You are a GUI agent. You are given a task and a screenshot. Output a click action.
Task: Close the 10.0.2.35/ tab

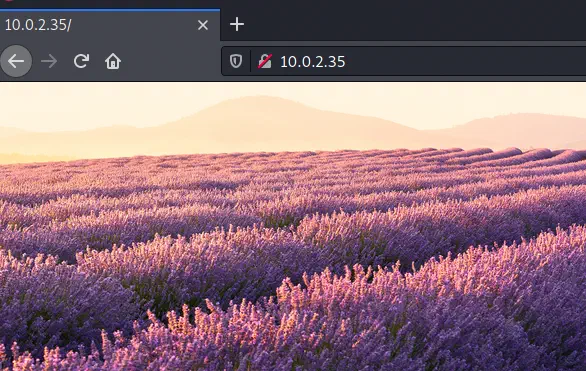click(x=203, y=25)
